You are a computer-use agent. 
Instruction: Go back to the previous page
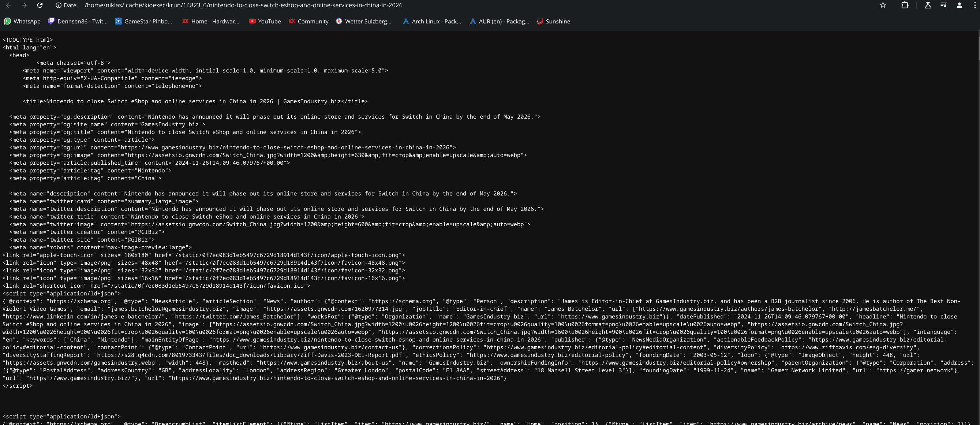(9, 5)
